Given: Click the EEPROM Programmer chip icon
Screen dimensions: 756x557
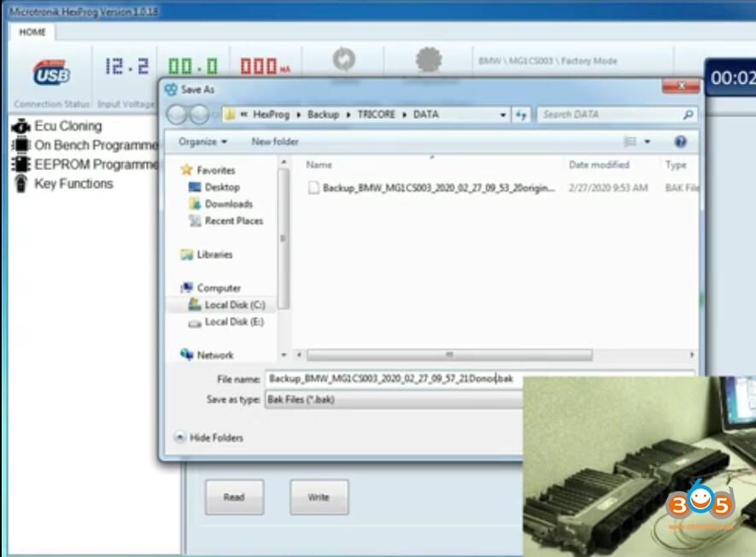Looking at the screenshot, I should coord(21,164).
